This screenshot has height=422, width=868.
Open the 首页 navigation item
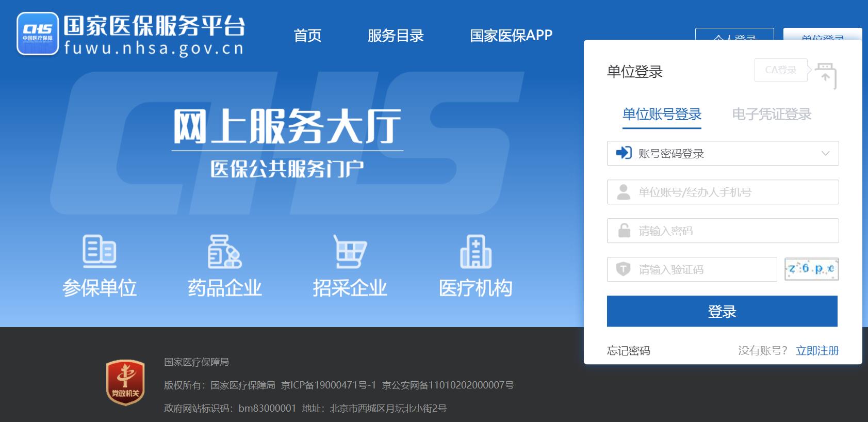(307, 35)
